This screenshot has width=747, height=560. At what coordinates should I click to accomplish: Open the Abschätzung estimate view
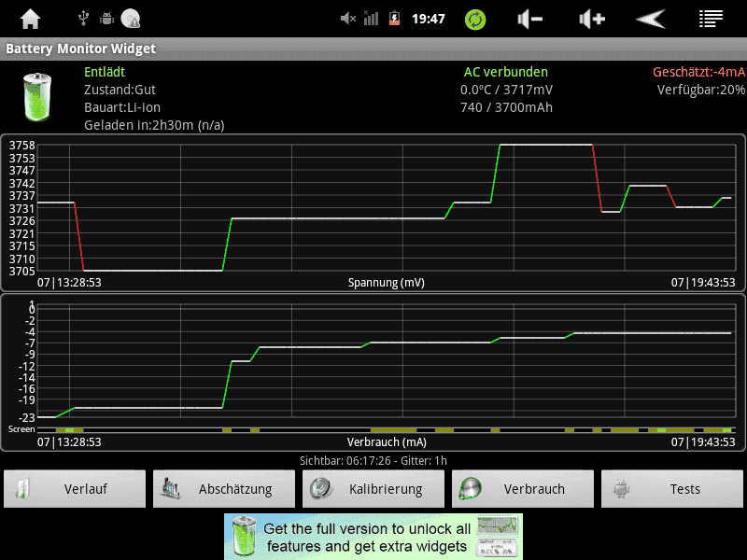(x=224, y=488)
